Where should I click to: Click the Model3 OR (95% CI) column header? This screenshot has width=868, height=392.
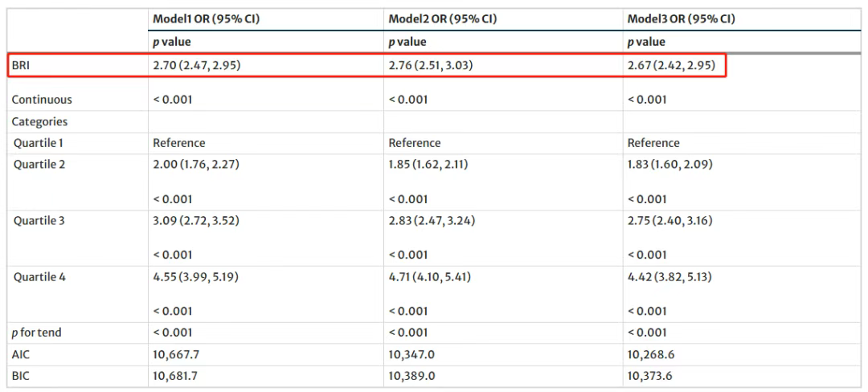pyautogui.click(x=682, y=19)
